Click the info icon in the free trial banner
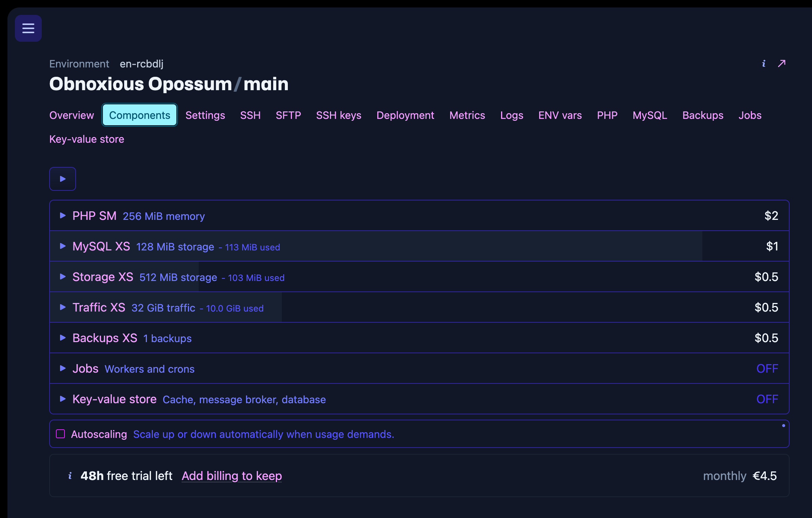812x518 pixels. tap(70, 476)
